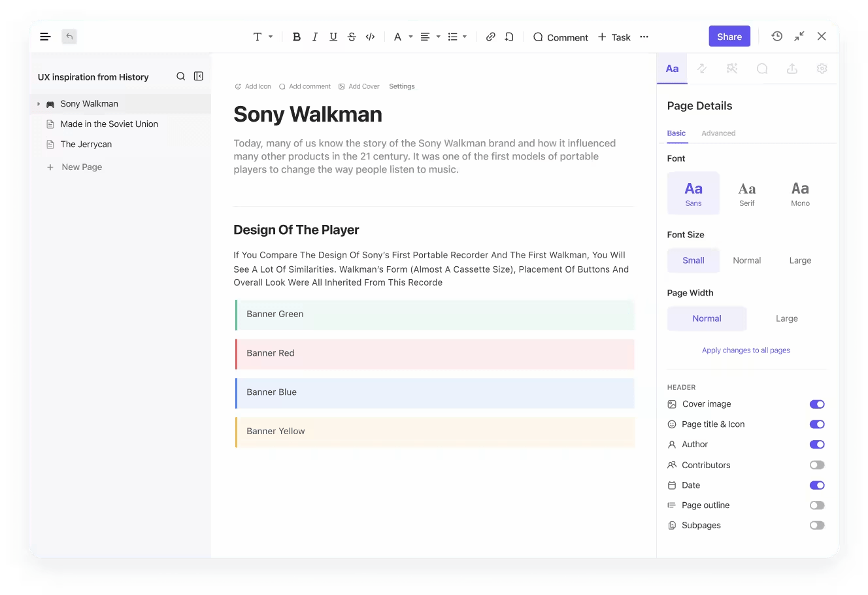
Task: Open the text style T dropdown
Action: [x=263, y=37]
